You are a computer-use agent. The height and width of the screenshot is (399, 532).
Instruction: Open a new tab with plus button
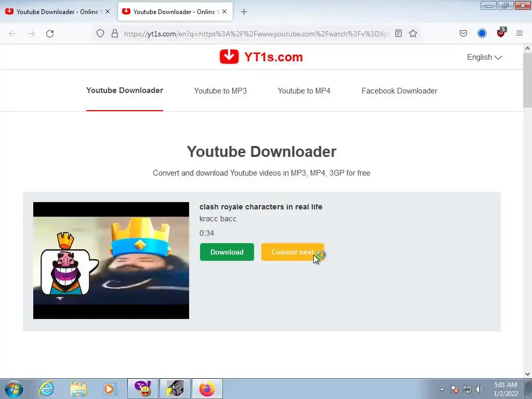[244, 12]
